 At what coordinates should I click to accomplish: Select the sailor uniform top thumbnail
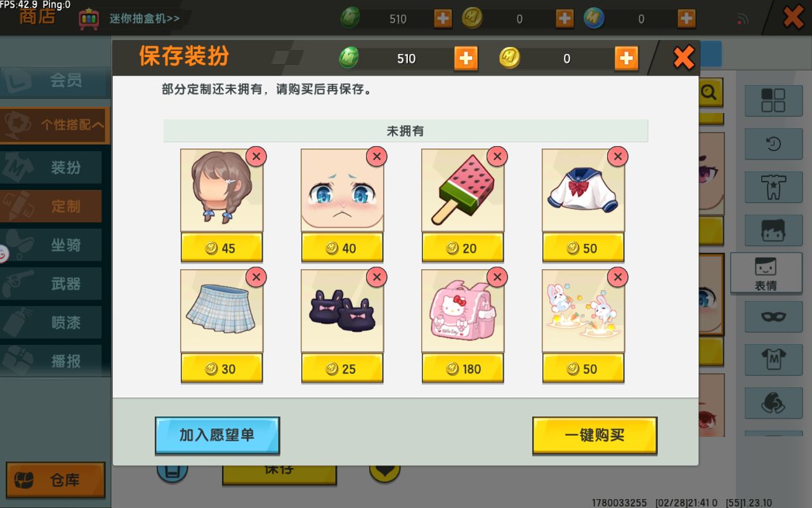(x=583, y=190)
